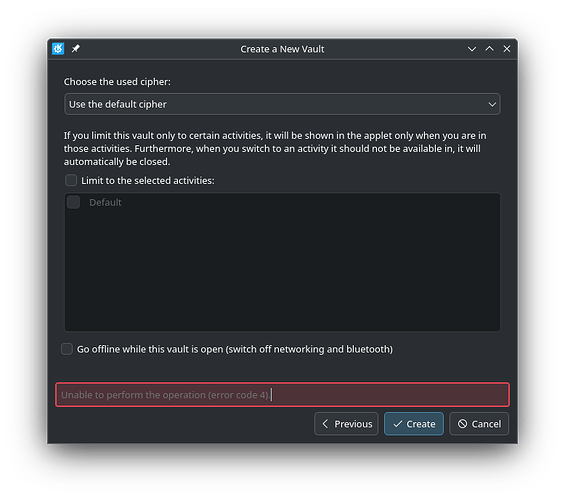Click the Cancel button

tap(479, 424)
